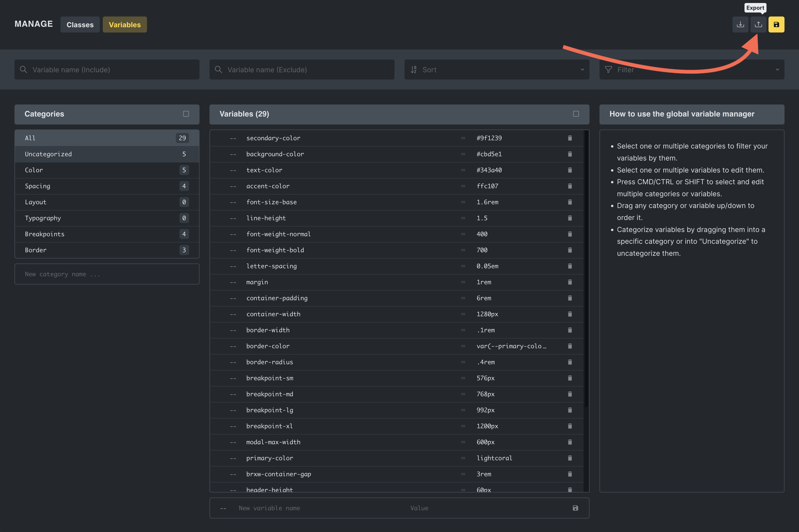This screenshot has height=532, width=799.
Task: Expand the Filter dropdown
Action: click(691, 69)
